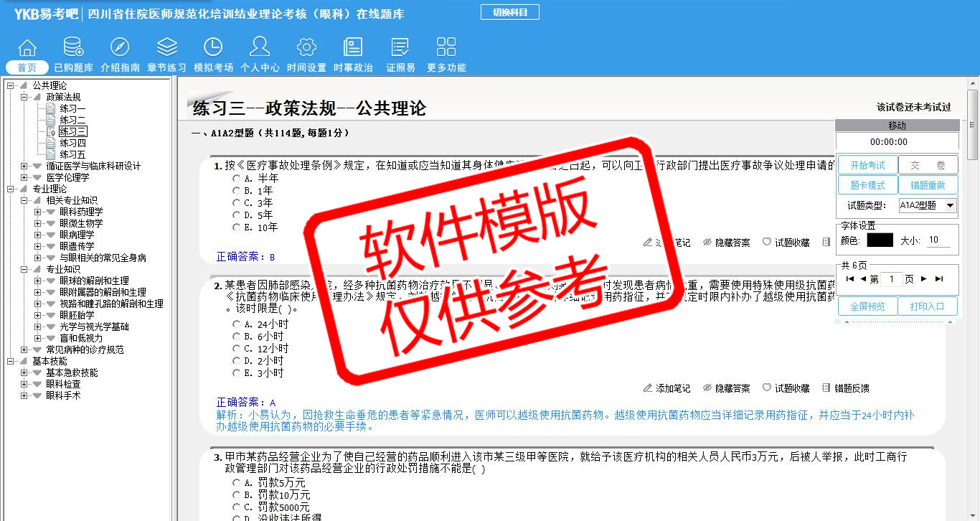Collapse the 公共理论 tree node
The image size is (980, 521).
click(x=11, y=85)
